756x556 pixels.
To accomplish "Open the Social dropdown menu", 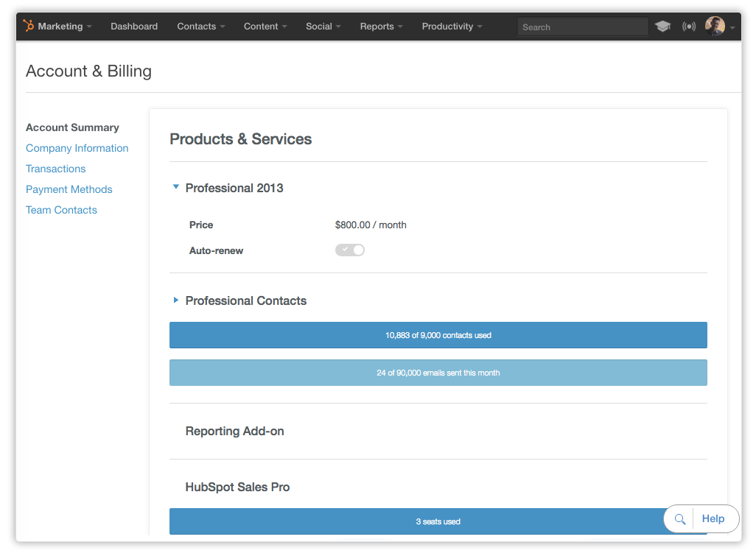I will (323, 27).
